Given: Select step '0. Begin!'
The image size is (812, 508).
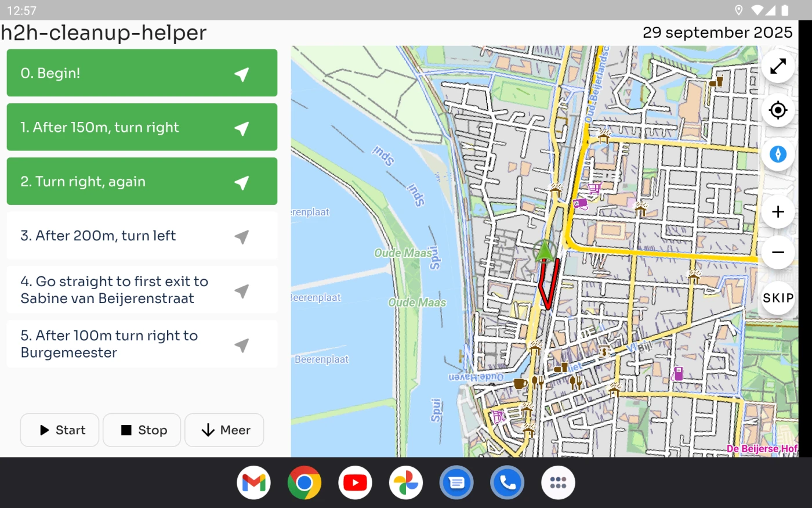Looking at the screenshot, I should [142, 73].
